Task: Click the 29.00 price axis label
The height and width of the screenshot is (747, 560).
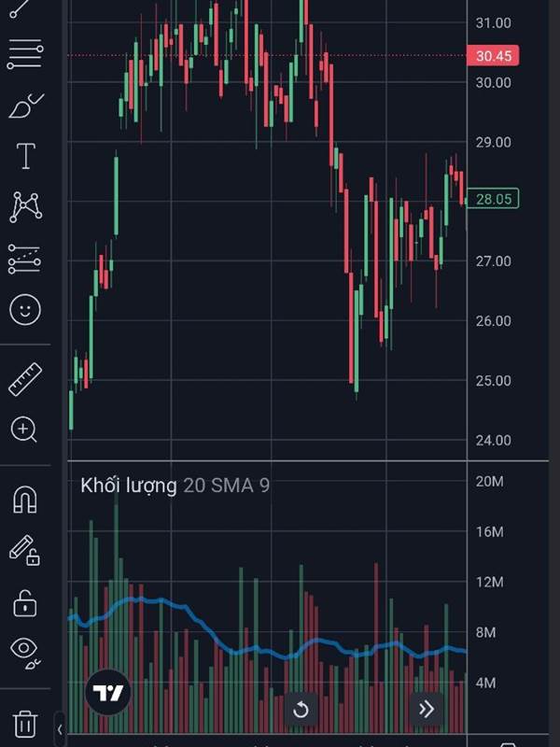Action: coord(494,142)
